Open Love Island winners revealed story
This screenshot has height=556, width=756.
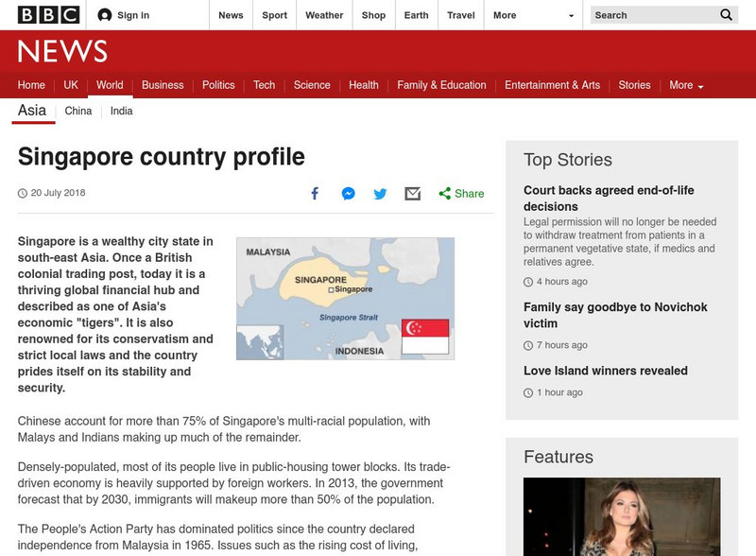click(x=606, y=371)
